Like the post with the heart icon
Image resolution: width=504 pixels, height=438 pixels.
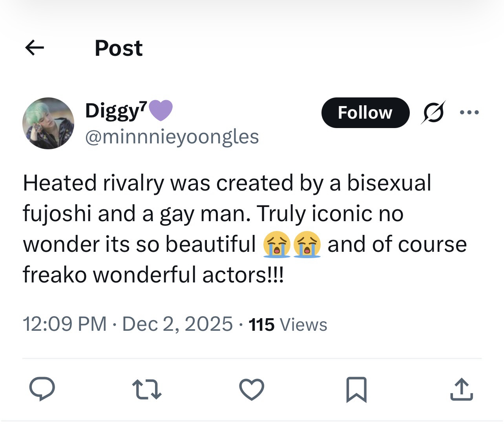tap(252, 389)
